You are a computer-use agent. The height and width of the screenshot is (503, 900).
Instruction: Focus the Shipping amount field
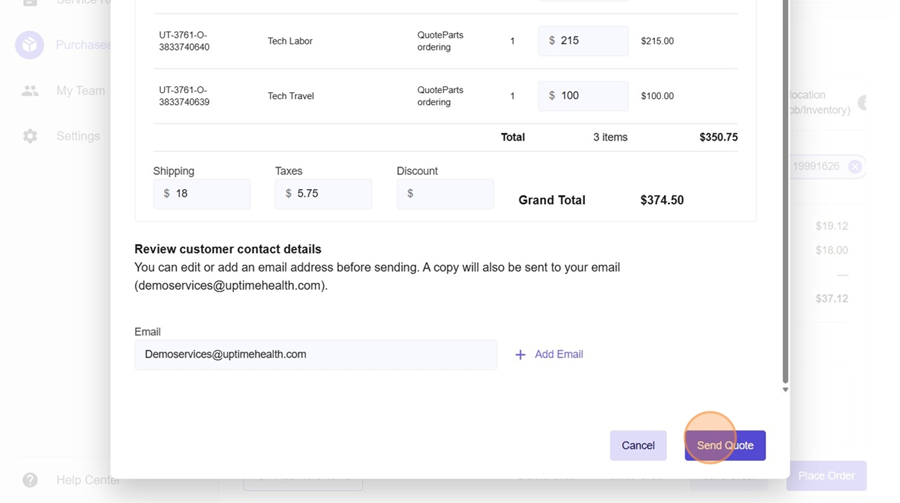(x=210, y=194)
